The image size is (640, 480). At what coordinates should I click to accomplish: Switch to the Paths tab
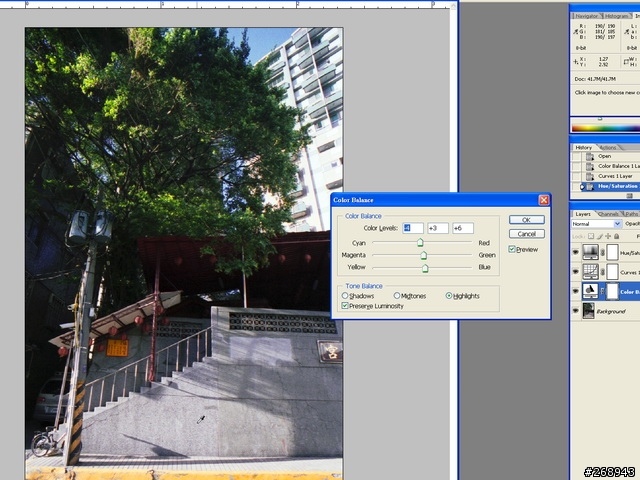[631, 214]
